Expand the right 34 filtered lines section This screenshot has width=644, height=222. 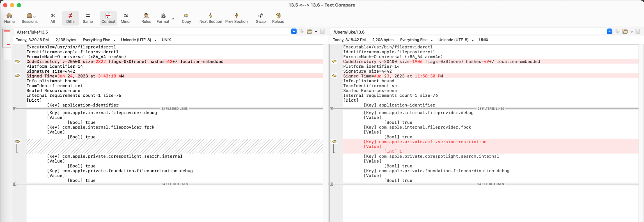pos(331,184)
